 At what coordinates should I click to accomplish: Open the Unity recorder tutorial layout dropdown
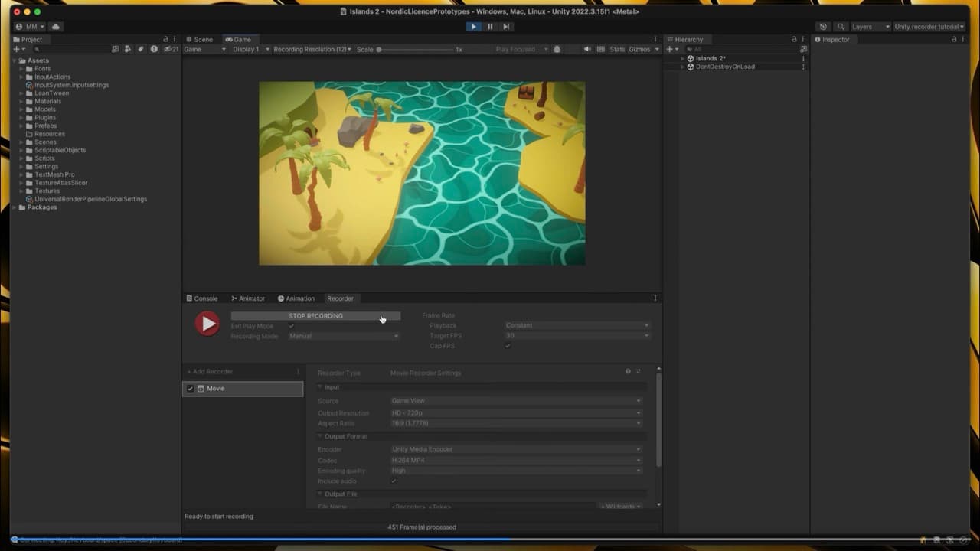(x=929, y=27)
